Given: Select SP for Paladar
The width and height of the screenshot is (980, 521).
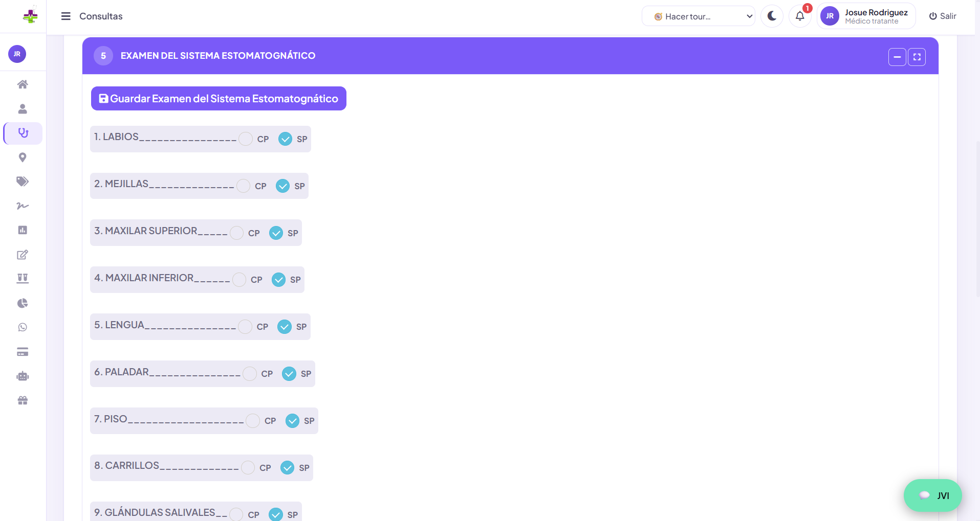Looking at the screenshot, I should click(289, 374).
